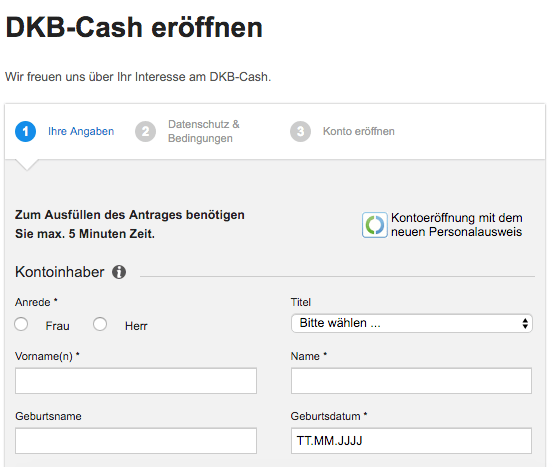Click the Titel label
Screen dimensions: 556x467
click(301, 302)
